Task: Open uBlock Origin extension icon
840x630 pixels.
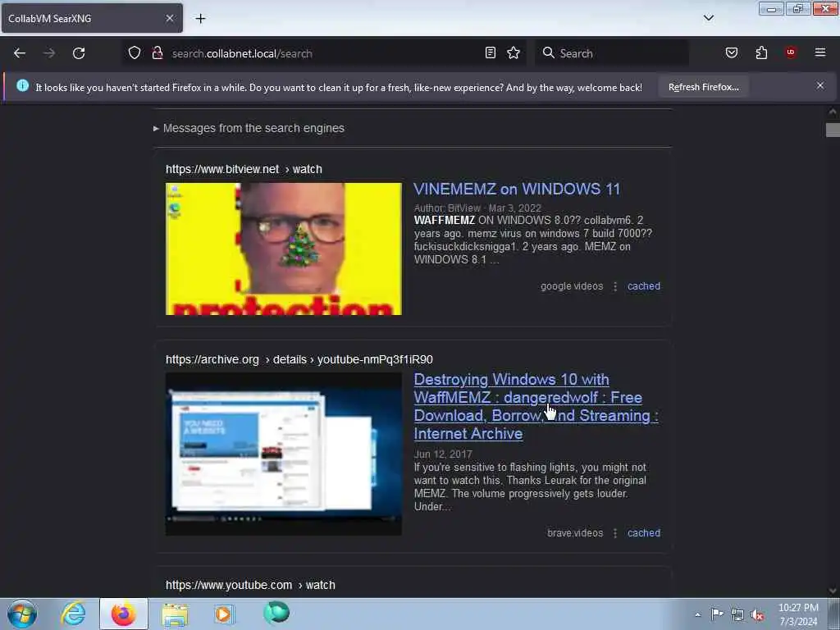Action: pos(790,52)
